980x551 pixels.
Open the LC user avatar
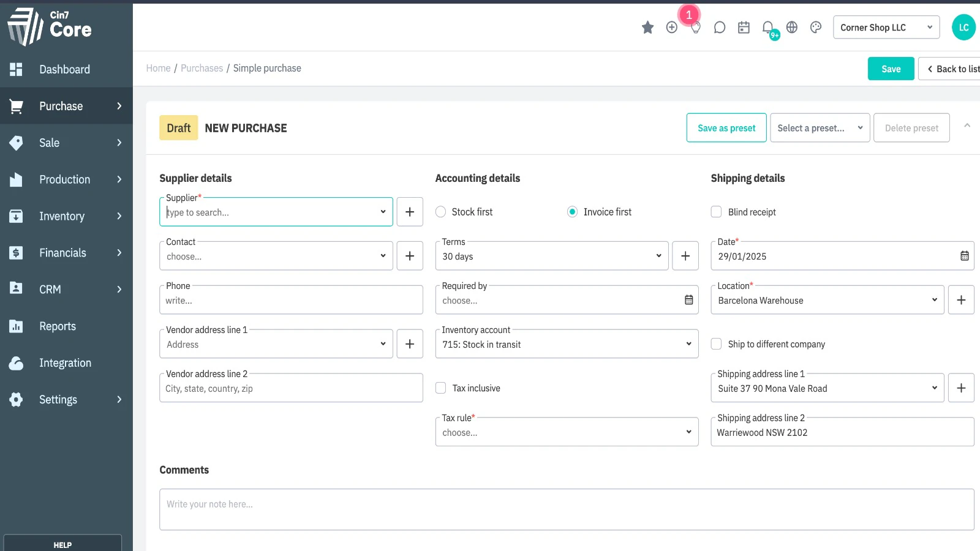point(963,28)
